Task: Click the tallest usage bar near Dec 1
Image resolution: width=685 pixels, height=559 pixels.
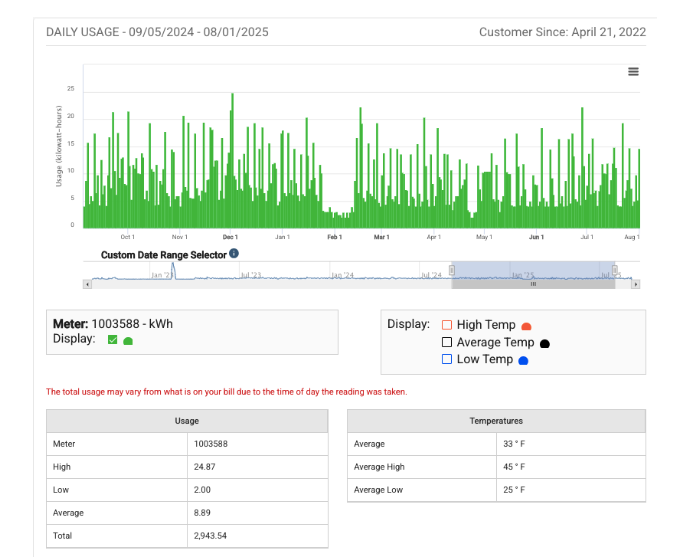Action: click(x=232, y=161)
